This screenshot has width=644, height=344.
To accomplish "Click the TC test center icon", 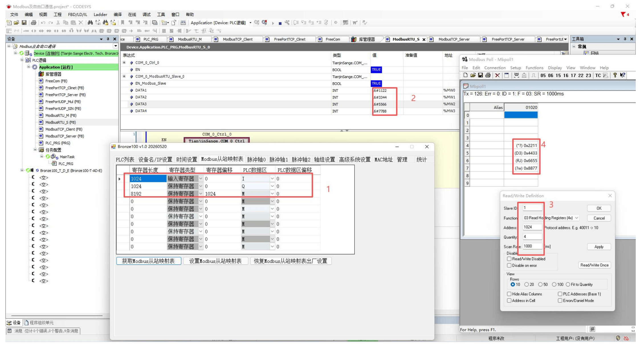I will point(598,75).
